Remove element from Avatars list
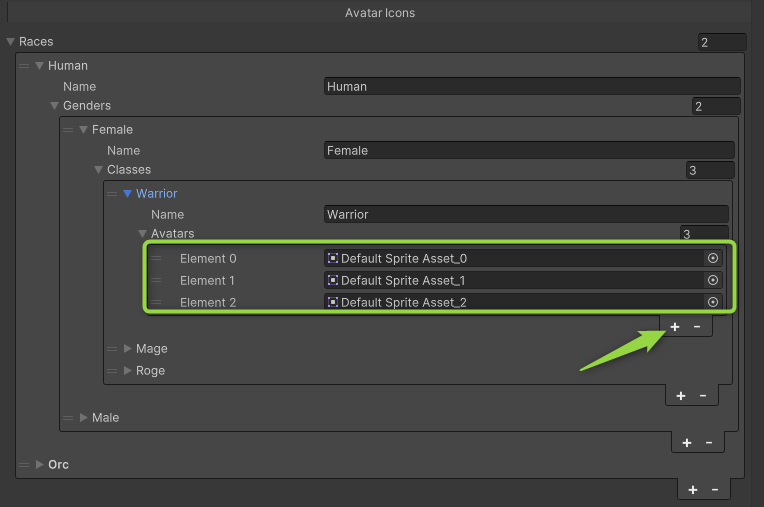Screen dimensions: 764x507 [697, 326]
